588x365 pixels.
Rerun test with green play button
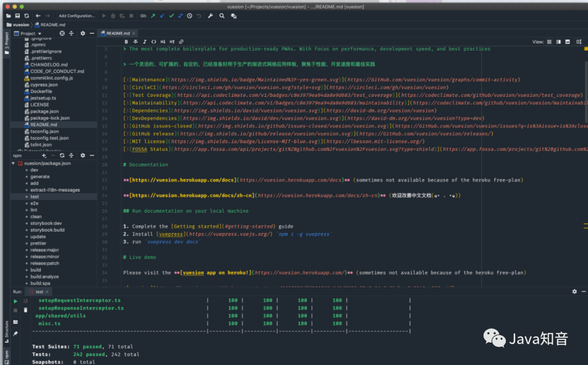(15, 301)
